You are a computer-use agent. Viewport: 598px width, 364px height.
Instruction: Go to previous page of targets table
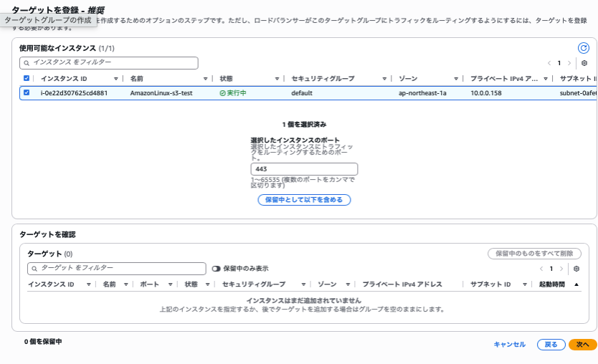[541, 269]
